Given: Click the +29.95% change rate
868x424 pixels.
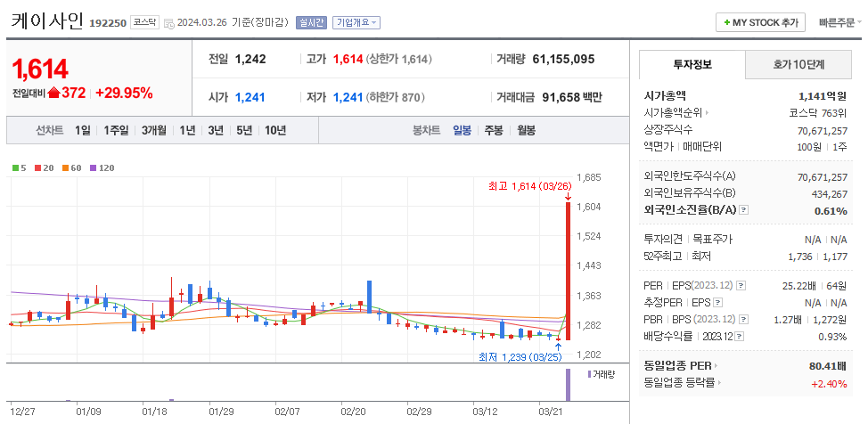Looking at the screenshot, I should point(124,93).
